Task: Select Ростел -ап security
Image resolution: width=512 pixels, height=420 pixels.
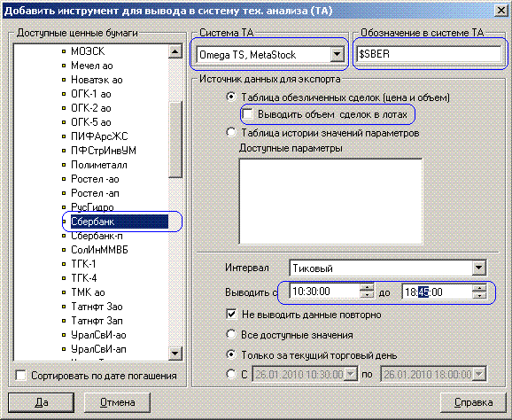Action: (95, 193)
